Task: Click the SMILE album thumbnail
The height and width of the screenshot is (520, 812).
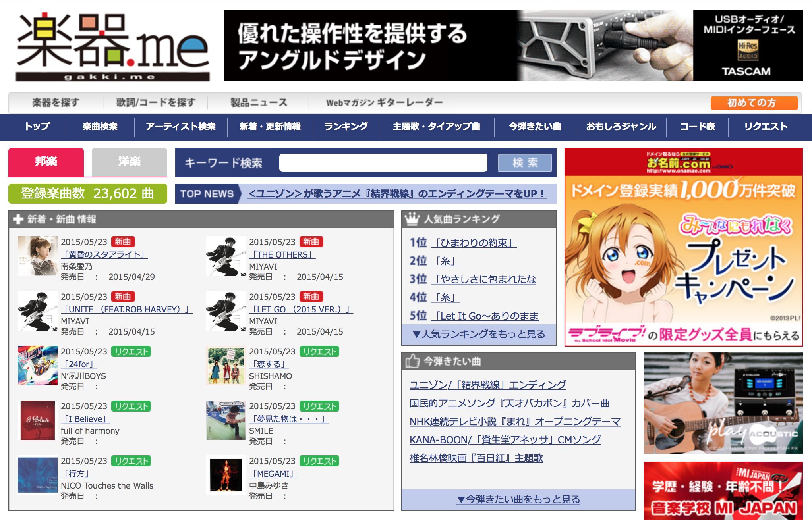Action: 226,420
